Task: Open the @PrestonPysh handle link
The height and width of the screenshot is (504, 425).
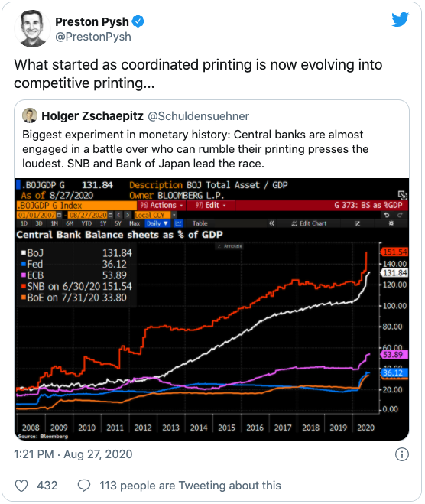Action: coord(93,37)
